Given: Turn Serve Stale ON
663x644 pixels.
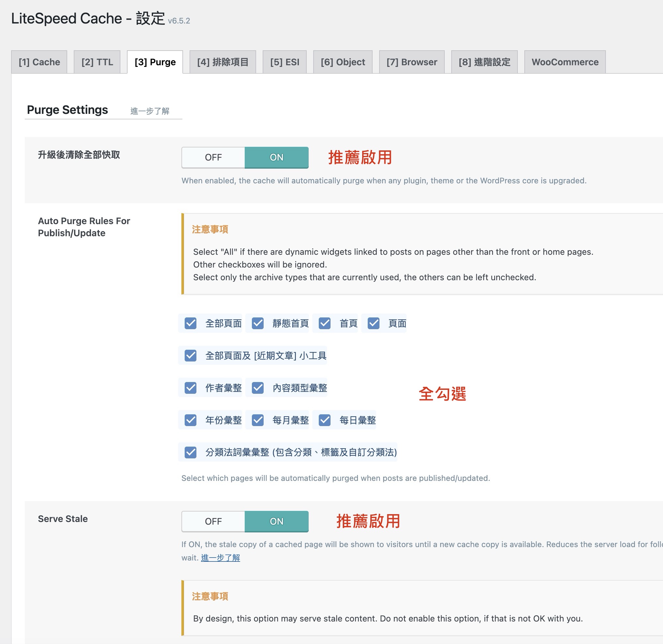Looking at the screenshot, I should [276, 521].
